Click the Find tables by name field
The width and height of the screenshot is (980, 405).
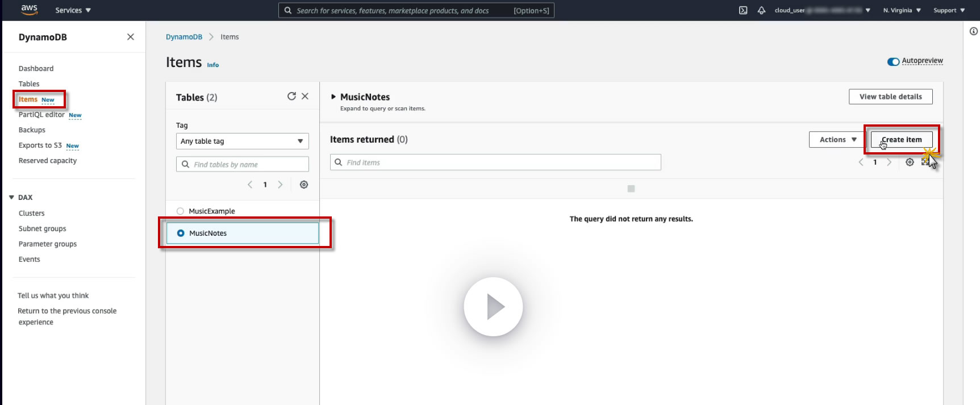pos(243,164)
